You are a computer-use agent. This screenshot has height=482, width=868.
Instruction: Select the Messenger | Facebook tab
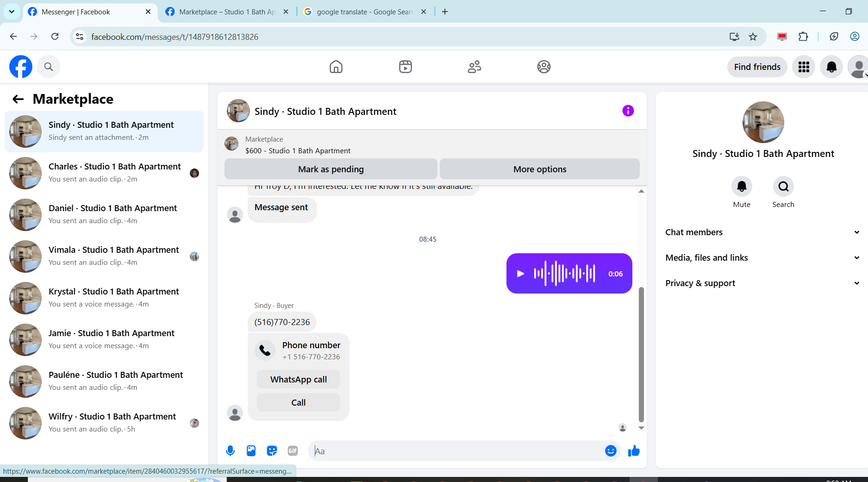[x=90, y=12]
